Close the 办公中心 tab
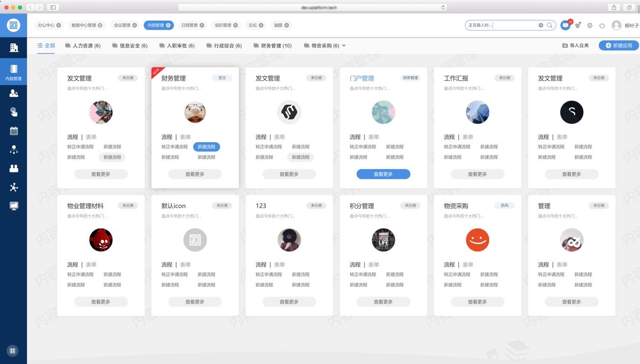 (x=59, y=25)
